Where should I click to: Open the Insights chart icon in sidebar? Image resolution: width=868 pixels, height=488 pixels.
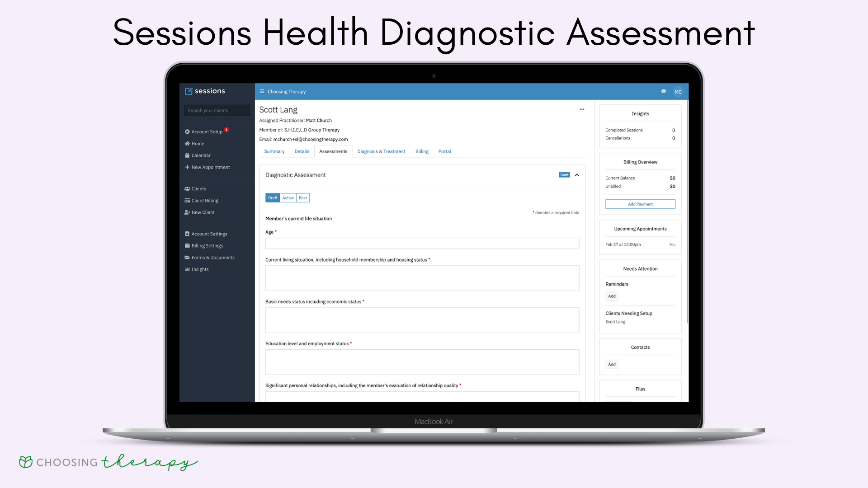pyautogui.click(x=187, y=269)
